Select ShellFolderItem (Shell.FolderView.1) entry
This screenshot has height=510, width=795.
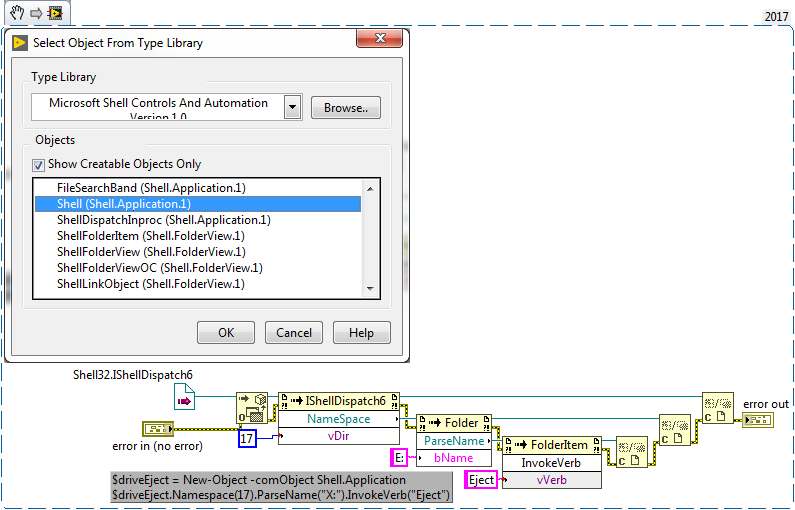point(198,236)
